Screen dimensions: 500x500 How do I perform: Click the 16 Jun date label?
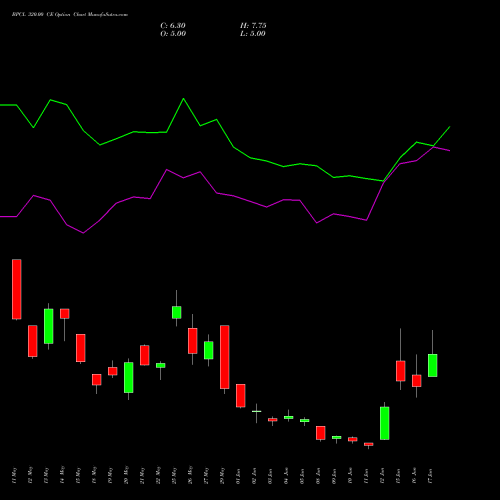pos(414,476)
